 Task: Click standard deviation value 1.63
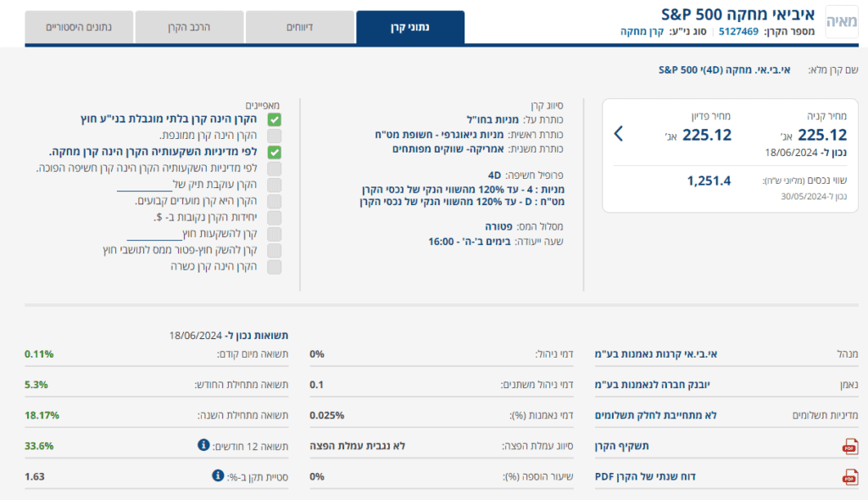(34, 476)
